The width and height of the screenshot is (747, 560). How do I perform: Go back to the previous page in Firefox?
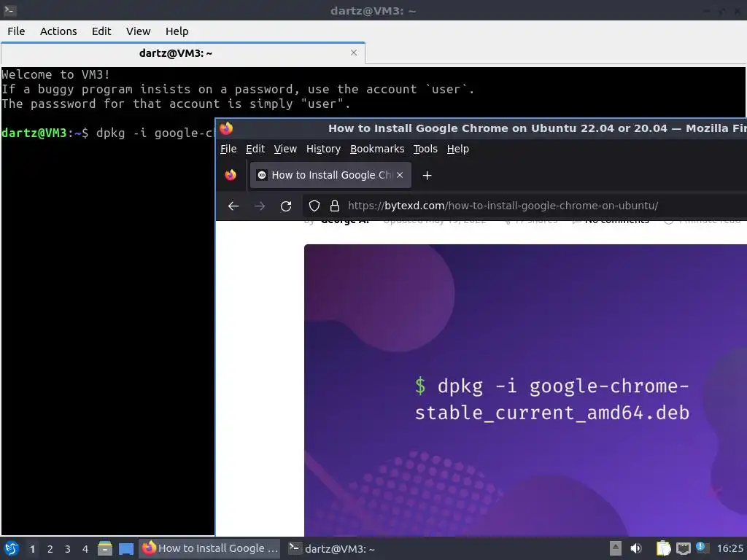[233, 206]
